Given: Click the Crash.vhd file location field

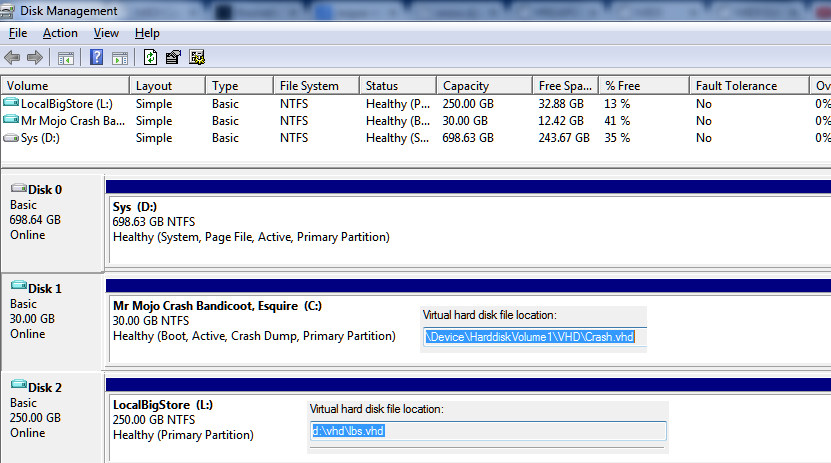Looking at the screenshot, I should click(535, 337).
